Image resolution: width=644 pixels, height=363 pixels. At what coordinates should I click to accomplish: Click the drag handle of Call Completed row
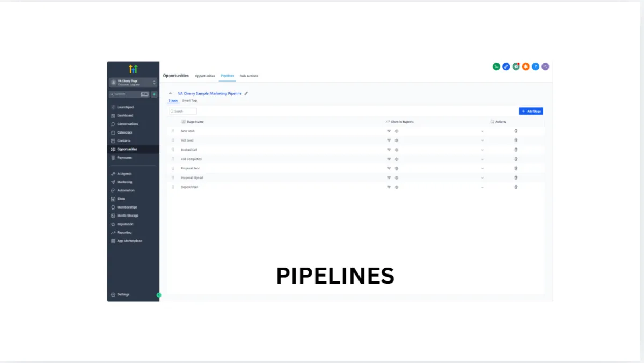[x=173, y=159]
